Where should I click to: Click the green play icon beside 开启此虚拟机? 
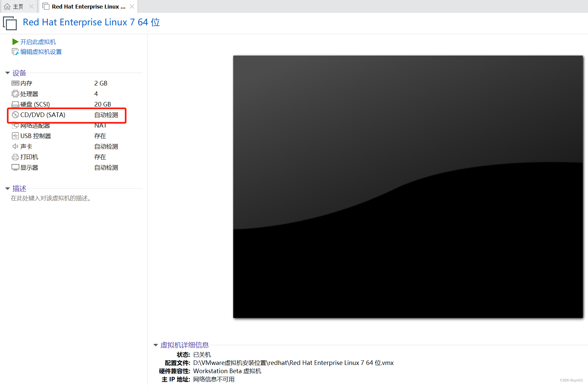point(15,42)
